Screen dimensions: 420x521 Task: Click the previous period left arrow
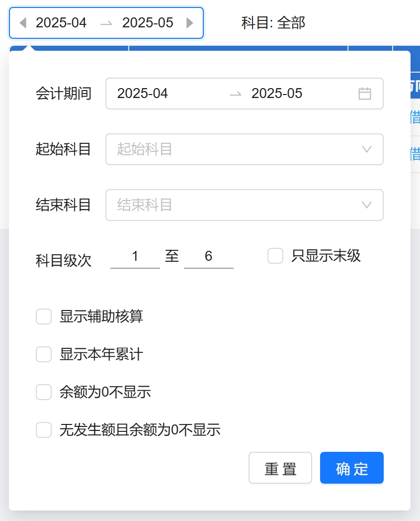pos(22,23)
